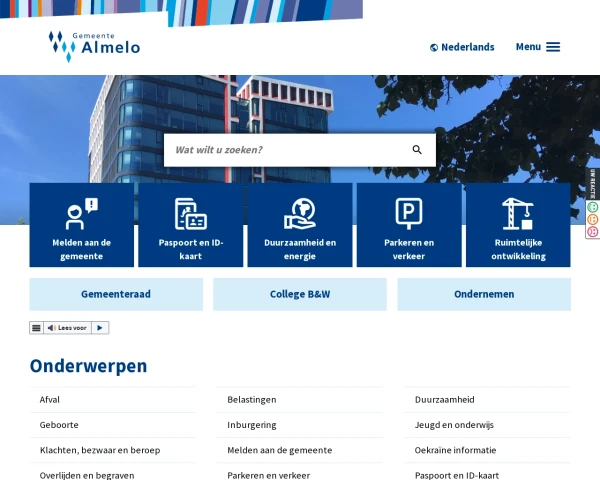Viewport: 600px width, 480px height.
Task: Open the Geboorte topic link
Action: pos(59,425)
